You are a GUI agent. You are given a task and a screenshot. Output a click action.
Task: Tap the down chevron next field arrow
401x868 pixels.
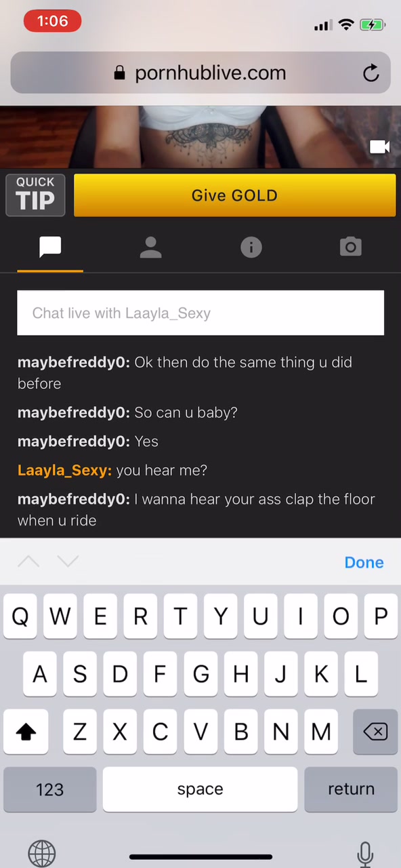(x=68, y=561)
